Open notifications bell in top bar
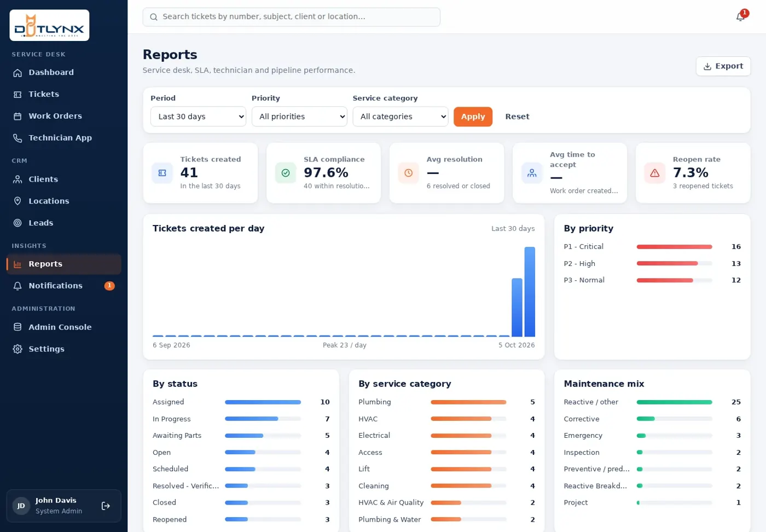Screen dimensions: 766x532 tap(740, 17)
